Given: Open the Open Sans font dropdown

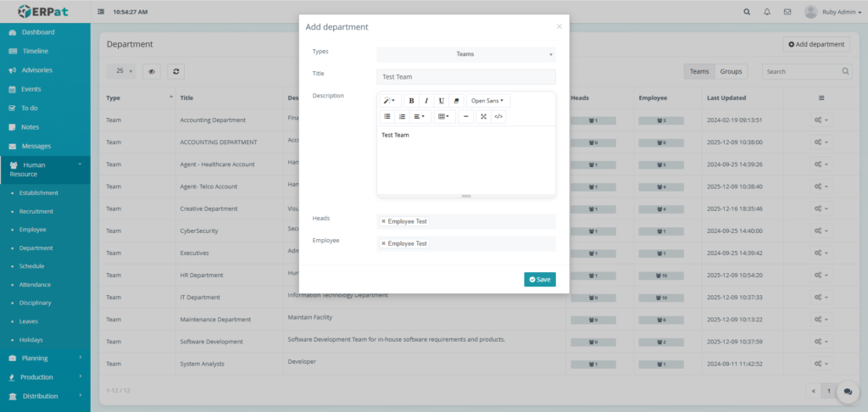Looking at the screenshot, I should tap(488, 101).
